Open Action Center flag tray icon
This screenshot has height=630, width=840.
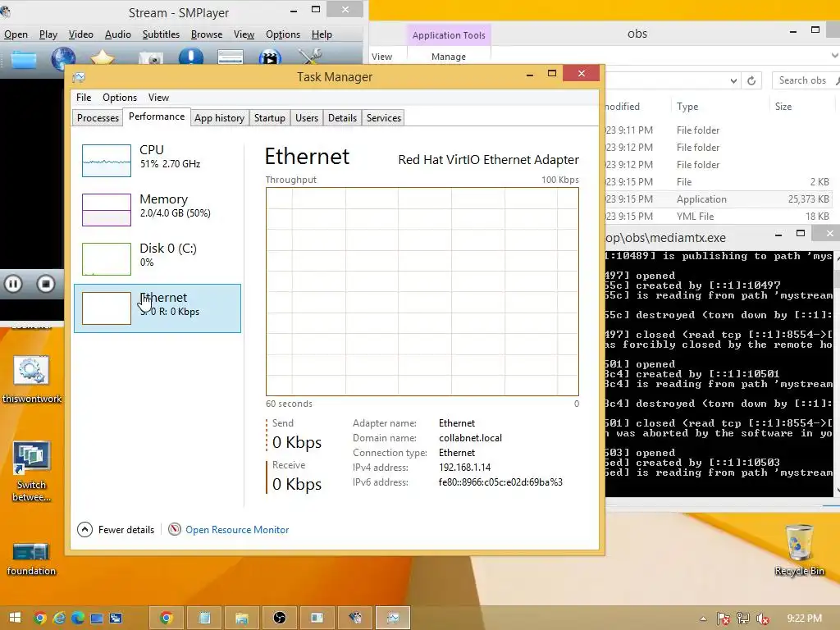[724, 619]
